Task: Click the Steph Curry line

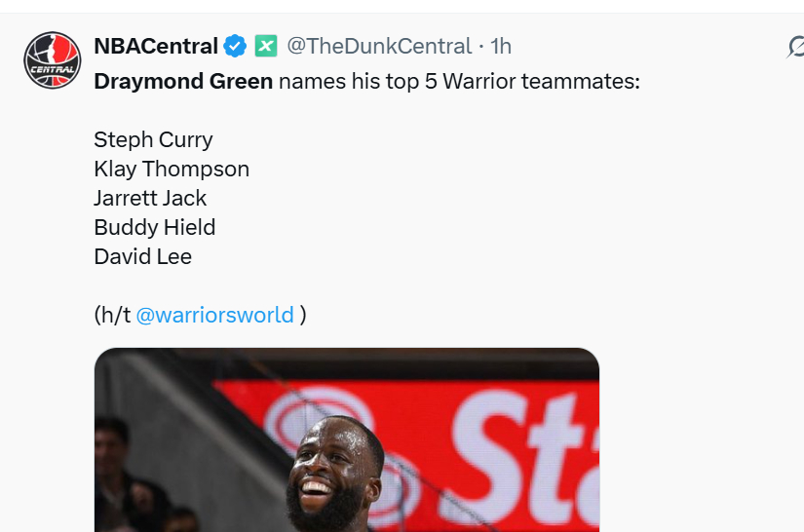Action: 153,140
